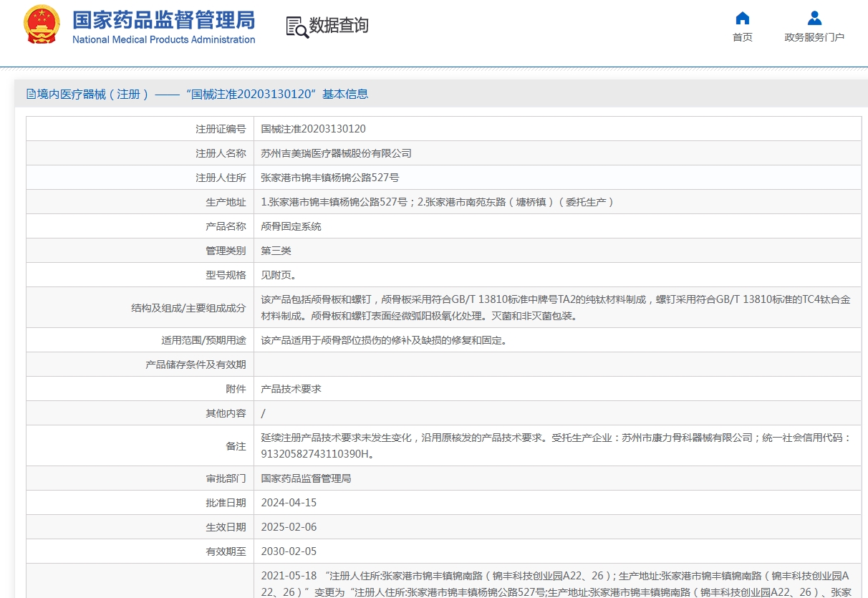Screen dimensions: 868x598
Task: Click 国家药品监督管理局 site title
Action: point(163,19)
